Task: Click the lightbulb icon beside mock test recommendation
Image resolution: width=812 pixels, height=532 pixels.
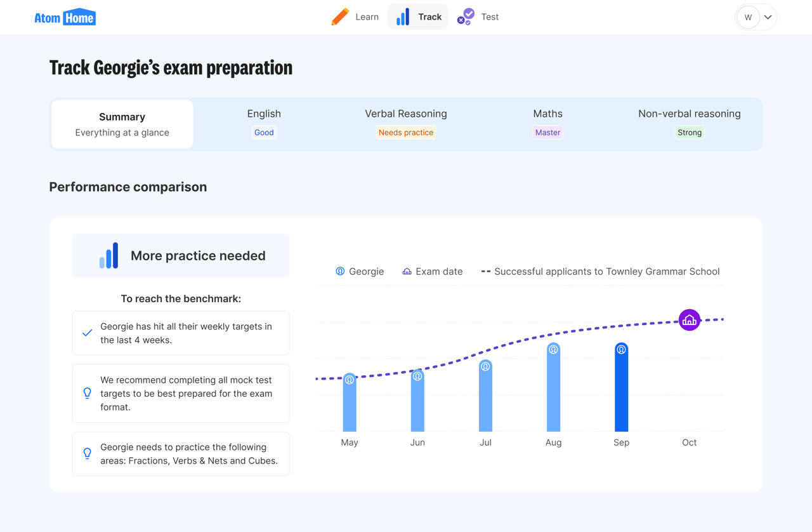Action: point(88,394)
